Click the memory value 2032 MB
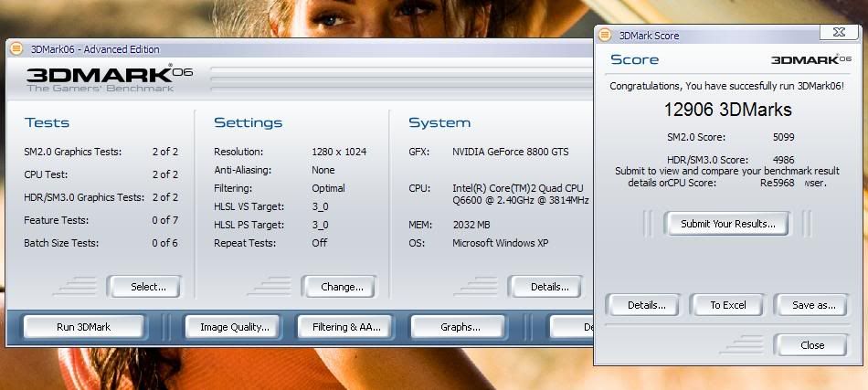This screenshot has height=390, width=868. tap(471, 225)
